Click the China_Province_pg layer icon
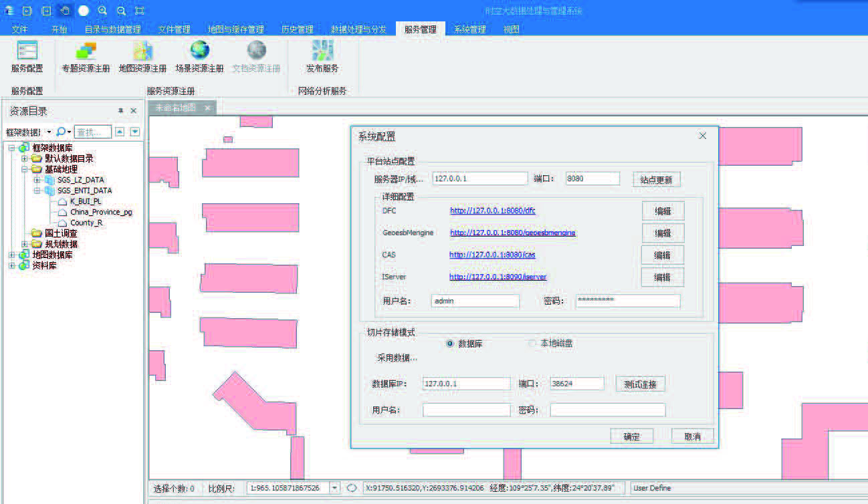 [62, 212]
